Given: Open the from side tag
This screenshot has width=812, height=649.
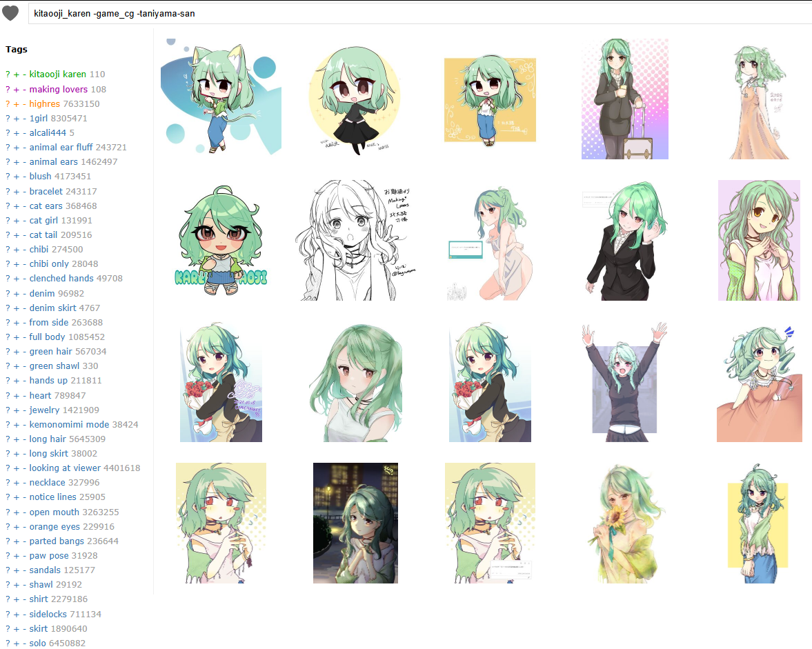Looking at the screenshot, I should (x=49, y=322).
